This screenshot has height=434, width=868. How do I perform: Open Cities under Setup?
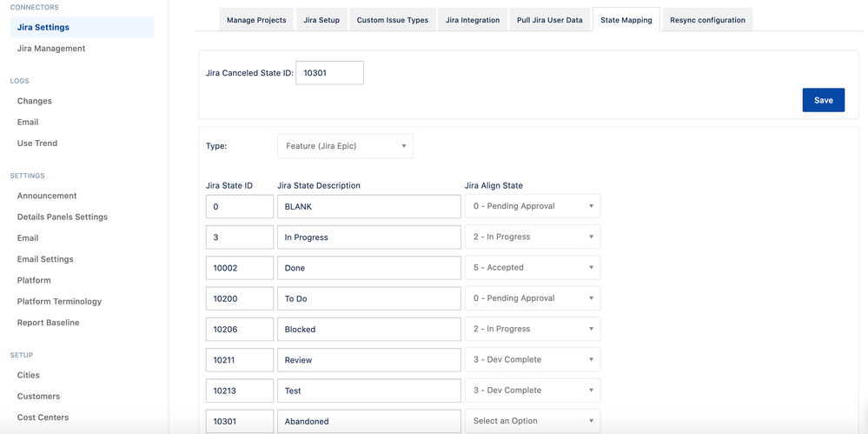click(x=28, y=375)
